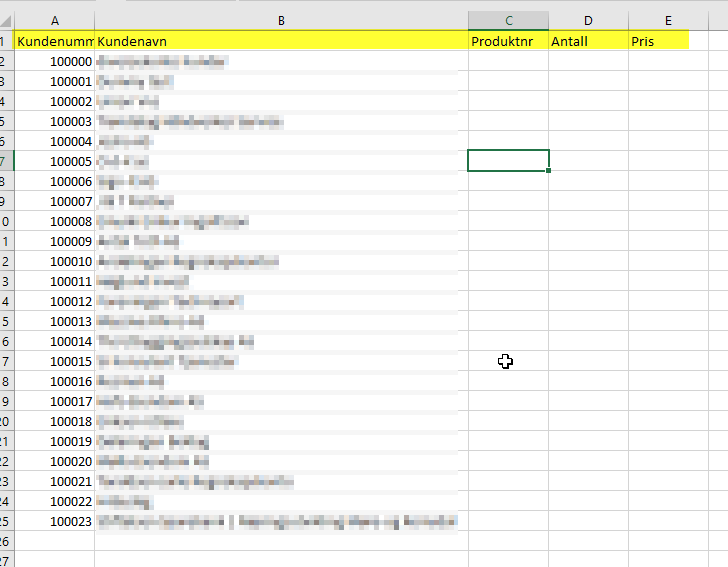The width and height of the screenshot is (728, 567).
Task: Click the customer name next to 100003
Action: click(x=190, y=121)
